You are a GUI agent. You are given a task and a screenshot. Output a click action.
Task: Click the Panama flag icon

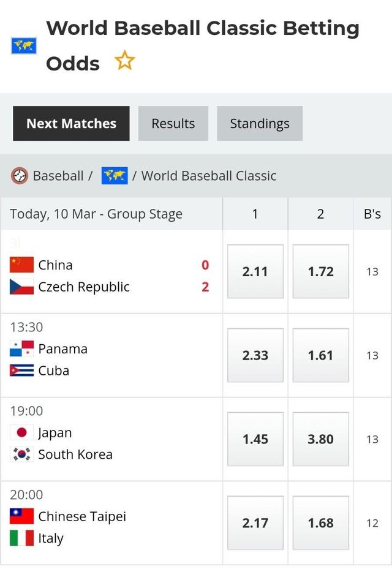click(21, 349)
